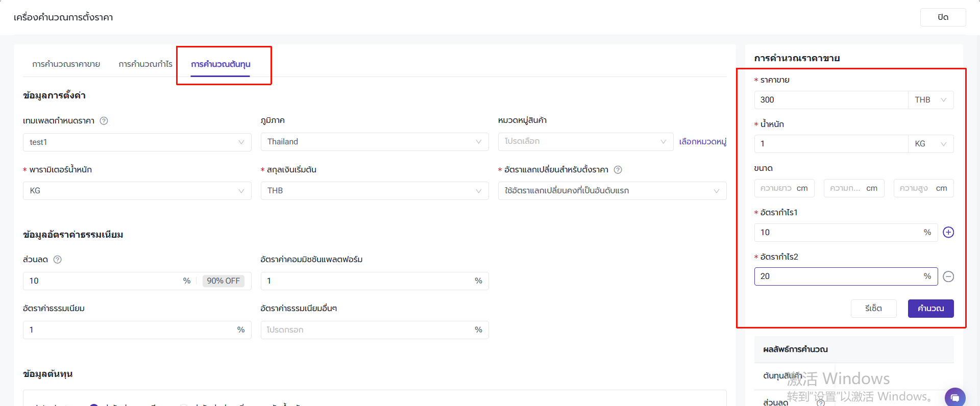Click the อัตราค่าธรรมเนียมอื่นๆ input field
The width and height of the screenshot is (980, 406).
point(367,330)
